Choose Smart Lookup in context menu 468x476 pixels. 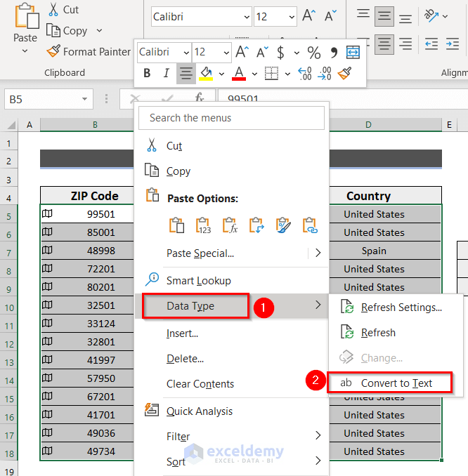point(231,281)
